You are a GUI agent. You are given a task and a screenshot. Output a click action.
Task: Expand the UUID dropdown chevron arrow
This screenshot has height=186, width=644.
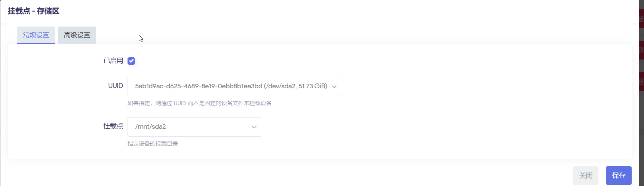[334, 86]
